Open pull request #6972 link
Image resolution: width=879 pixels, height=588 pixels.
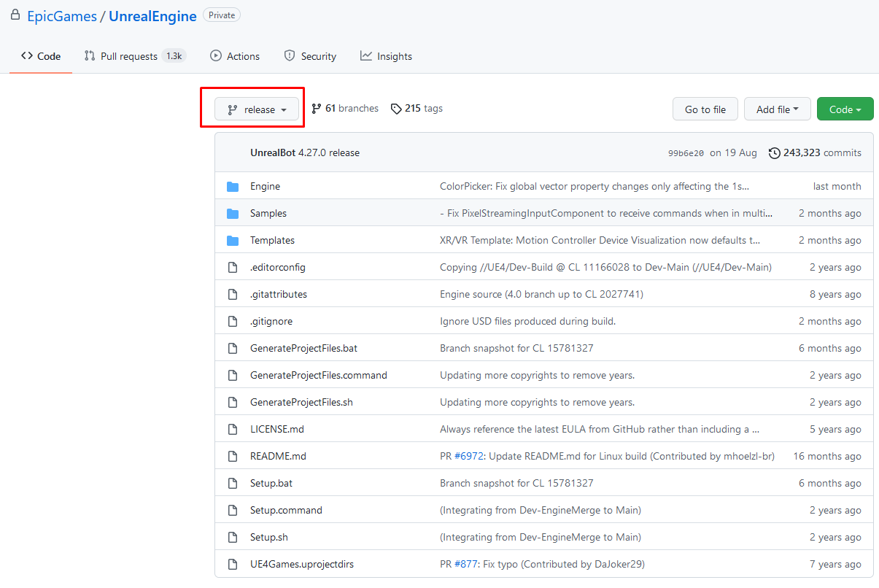pyautogui.click(x=470, y=457)
